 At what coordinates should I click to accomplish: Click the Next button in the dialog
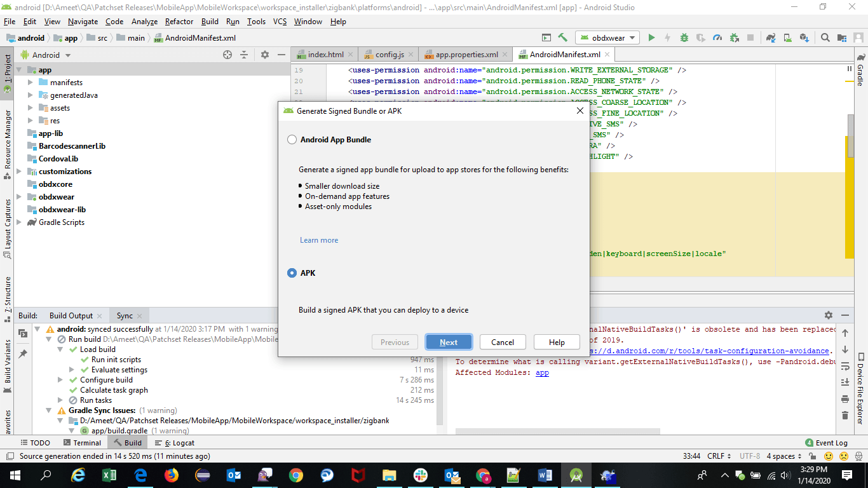pos(449,342)
